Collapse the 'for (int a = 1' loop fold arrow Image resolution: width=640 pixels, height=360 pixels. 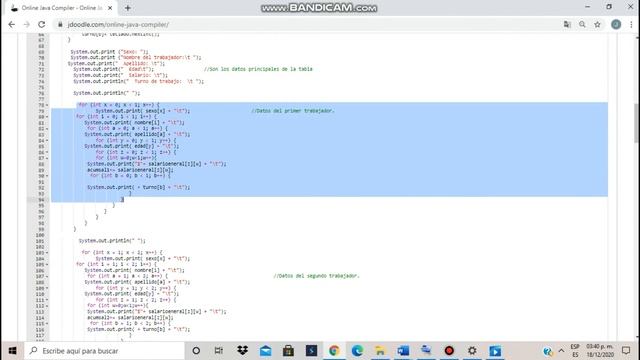click(47, 276)
